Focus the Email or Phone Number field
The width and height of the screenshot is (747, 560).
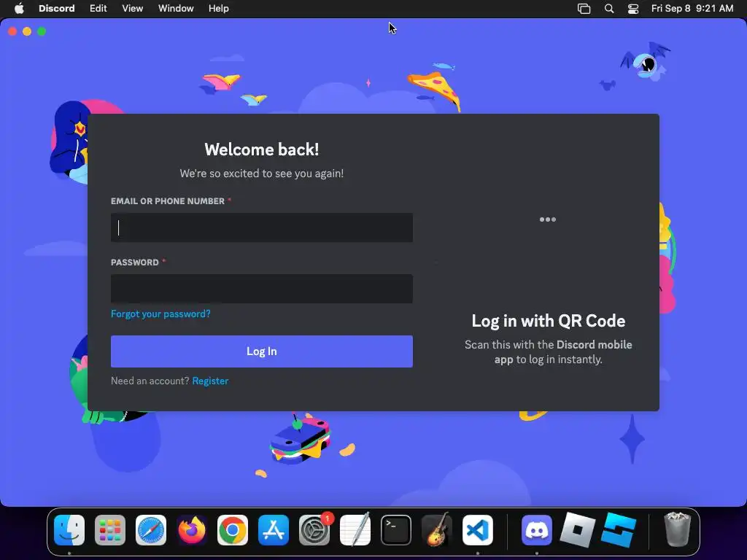tap(262, 227)
